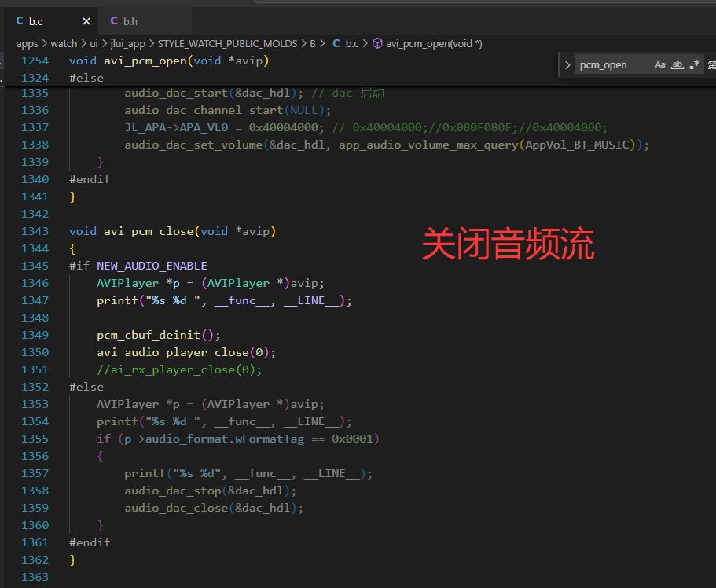Image resolution: width=716 pixels, height=588 pixels.
Task: Open the apps breadcrumb segment
Action: (x=28, y=44)
